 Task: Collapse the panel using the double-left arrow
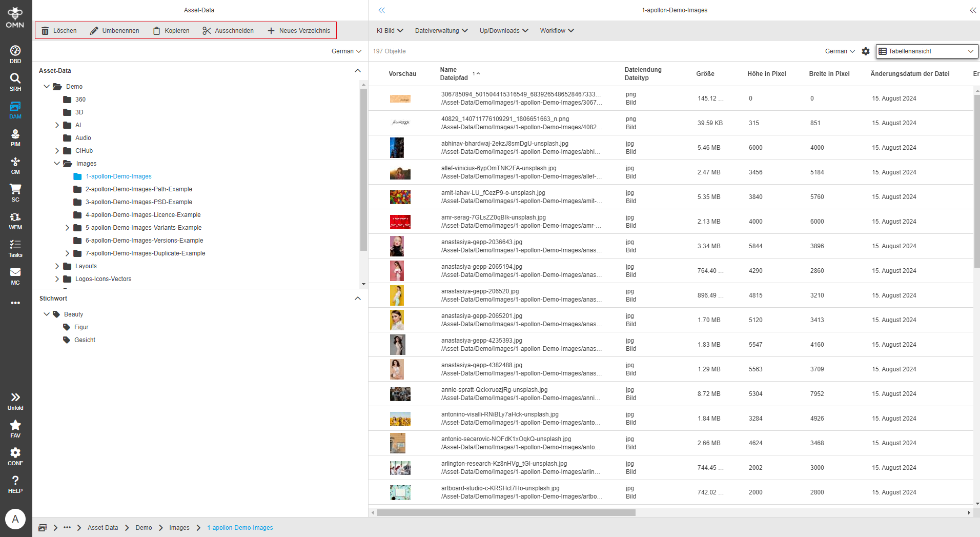(382, 10)
